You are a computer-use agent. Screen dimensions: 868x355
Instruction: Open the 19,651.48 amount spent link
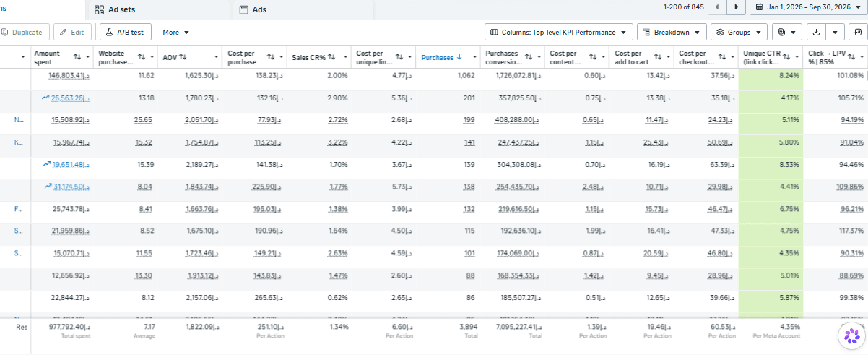(x=70, y=165)
